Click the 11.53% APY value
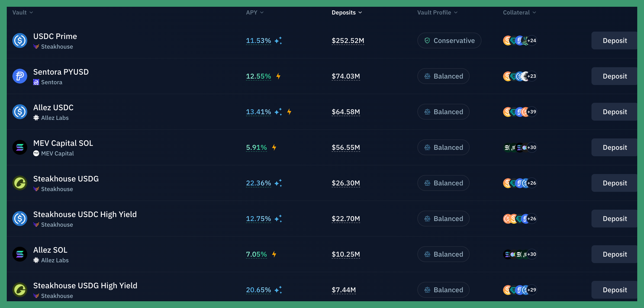This screenshot has height=308, width=644. click(x=259, y=41)
